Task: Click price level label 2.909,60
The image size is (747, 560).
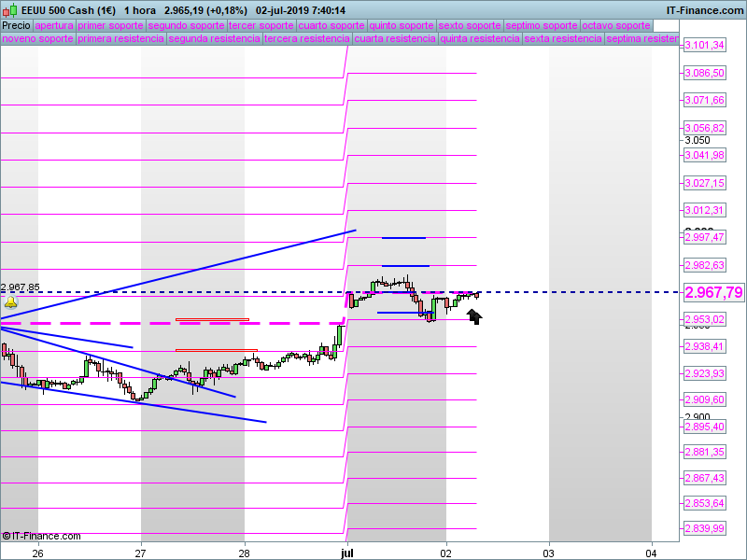Action: tap(704, 399)
